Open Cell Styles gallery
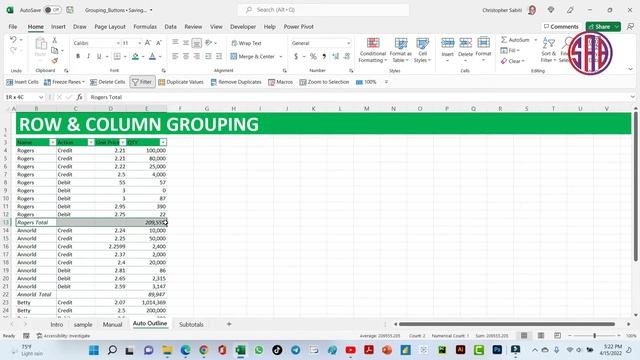The width and height of the screenshot is (640, 360). coord(422,50)
